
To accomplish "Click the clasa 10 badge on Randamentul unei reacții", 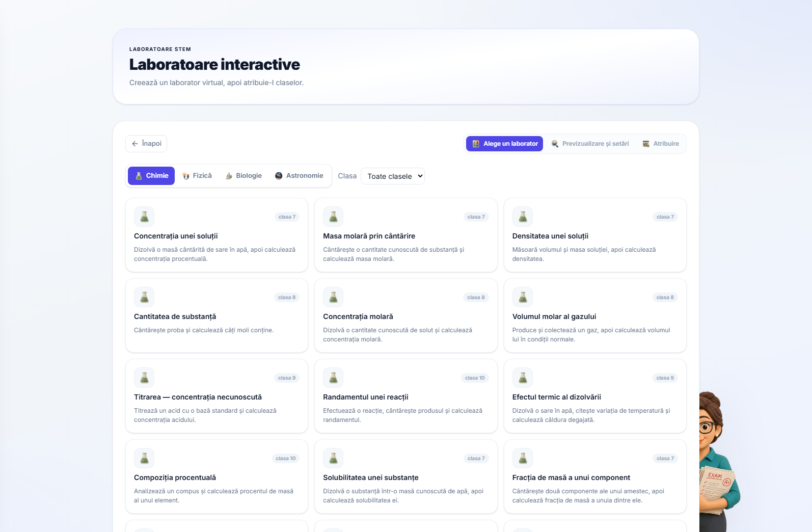I will tap(475, 378).
